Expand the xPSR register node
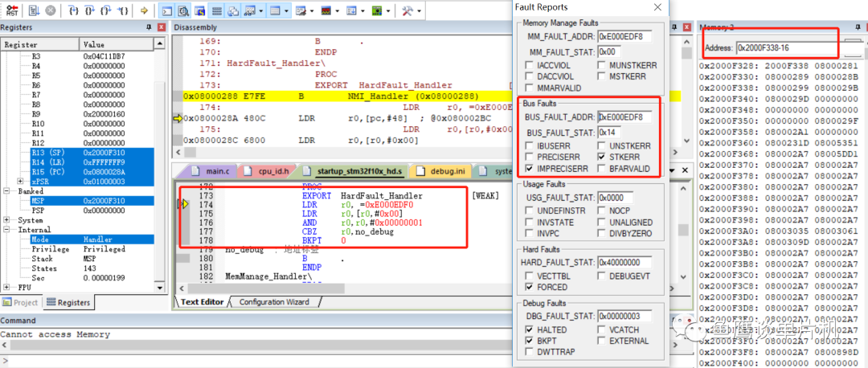Image resolution: width=868 pixels, height=368 pixels. (20, 181)
